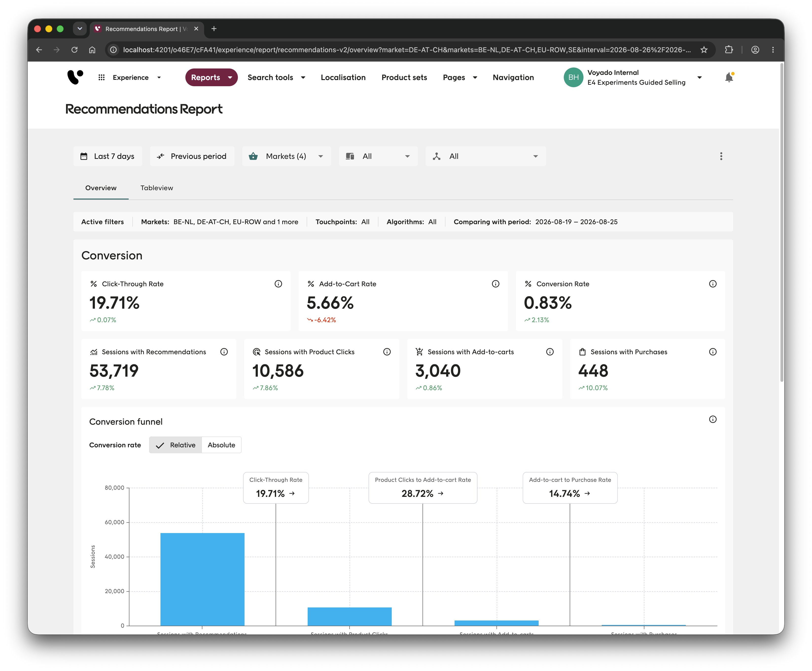Click the browser home icon
812x671 pixels.
92,50
